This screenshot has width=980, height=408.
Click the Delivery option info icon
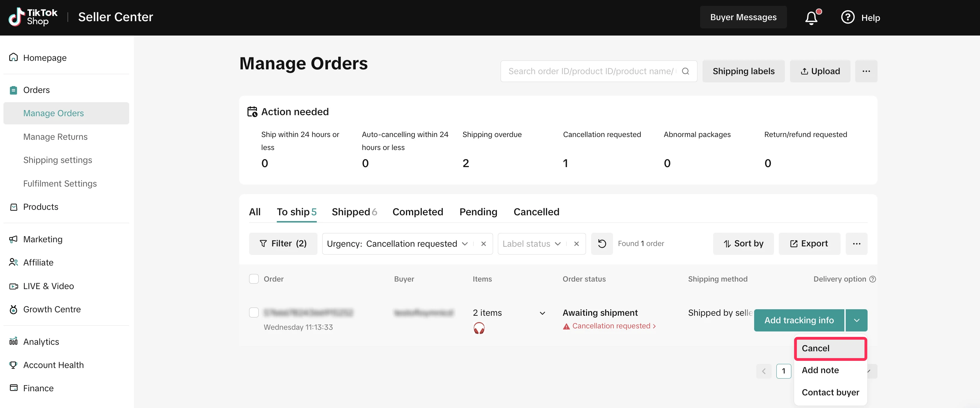pyautogui.click(x=873, y=279)
